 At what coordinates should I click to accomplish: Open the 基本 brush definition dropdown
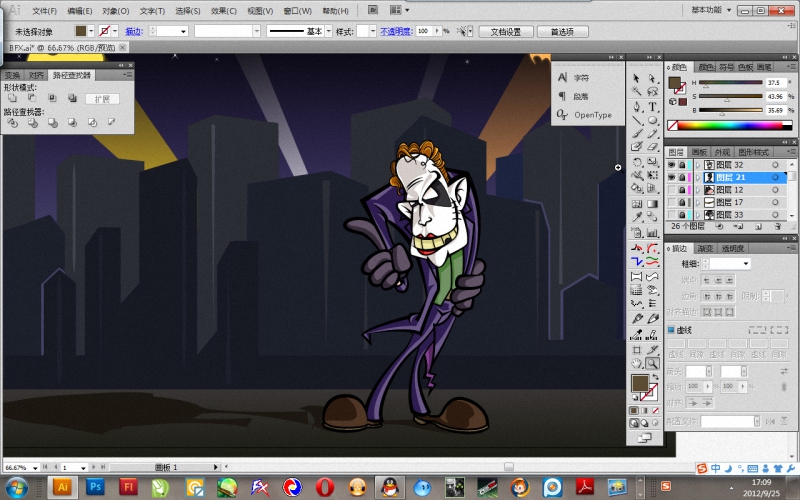click(328, 31)
